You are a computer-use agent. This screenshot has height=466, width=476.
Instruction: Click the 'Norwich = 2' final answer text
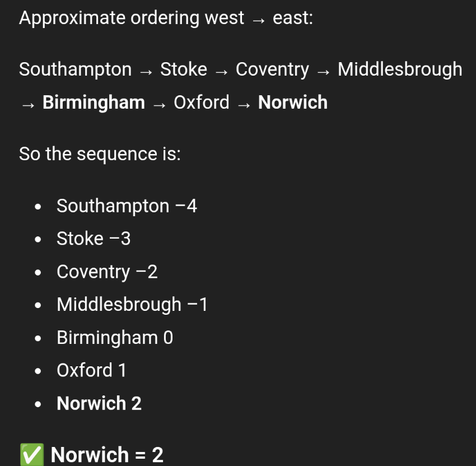107,454
